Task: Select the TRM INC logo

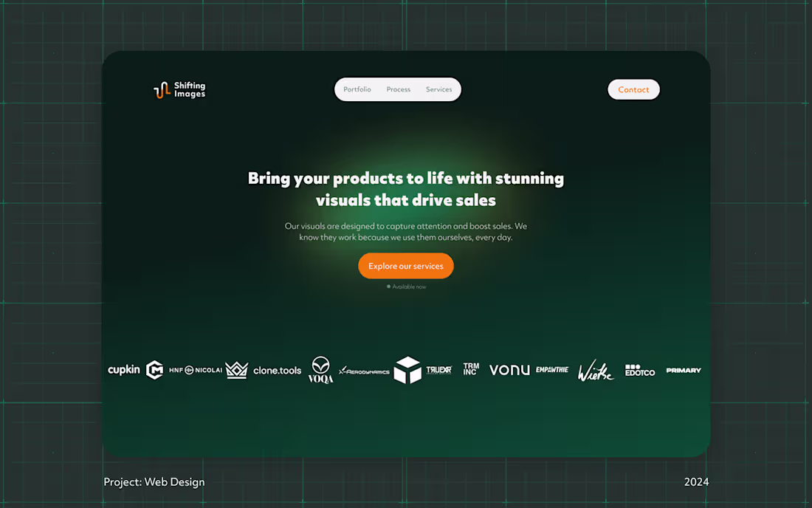Action: tap(470, 369)
